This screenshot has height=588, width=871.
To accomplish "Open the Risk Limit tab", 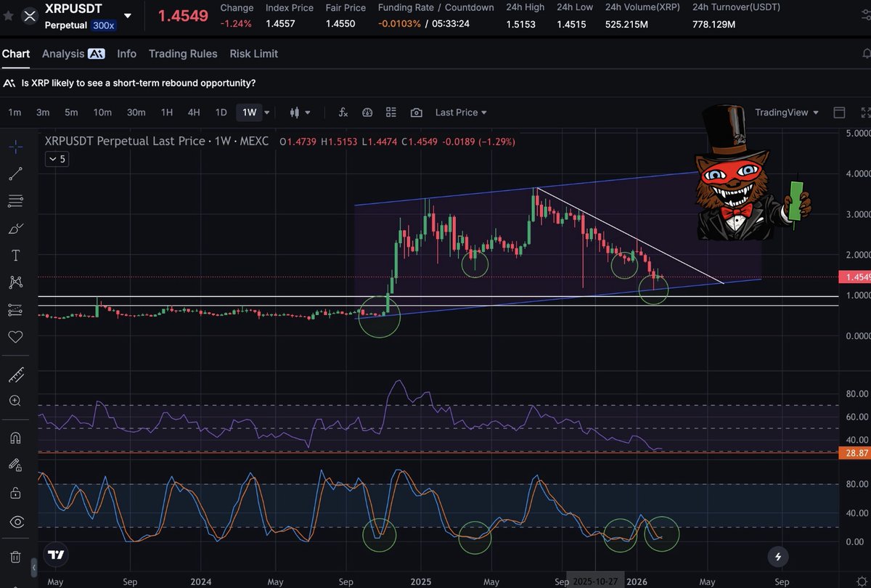I will coord(253,54).
